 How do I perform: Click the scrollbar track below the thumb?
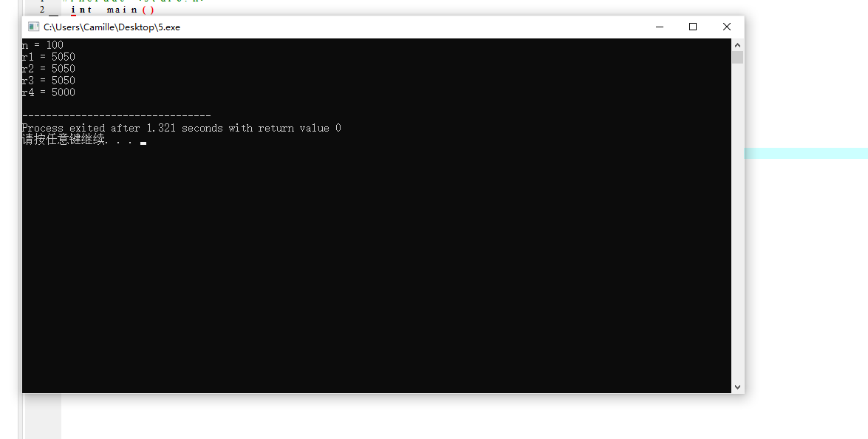pos(737,222)
